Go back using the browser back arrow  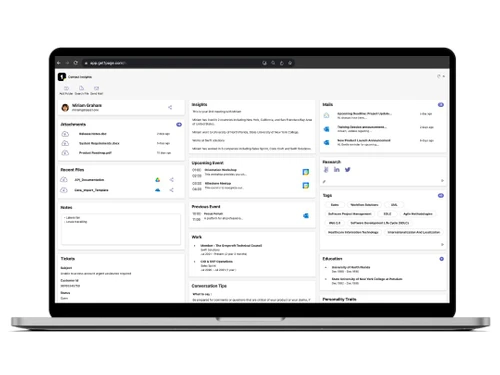[x=59, y=63]
